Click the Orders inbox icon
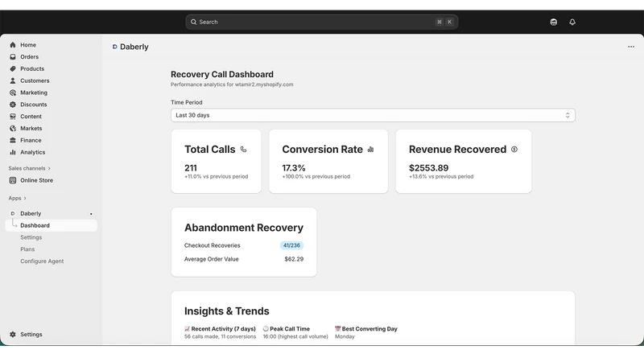 [13, 56]
